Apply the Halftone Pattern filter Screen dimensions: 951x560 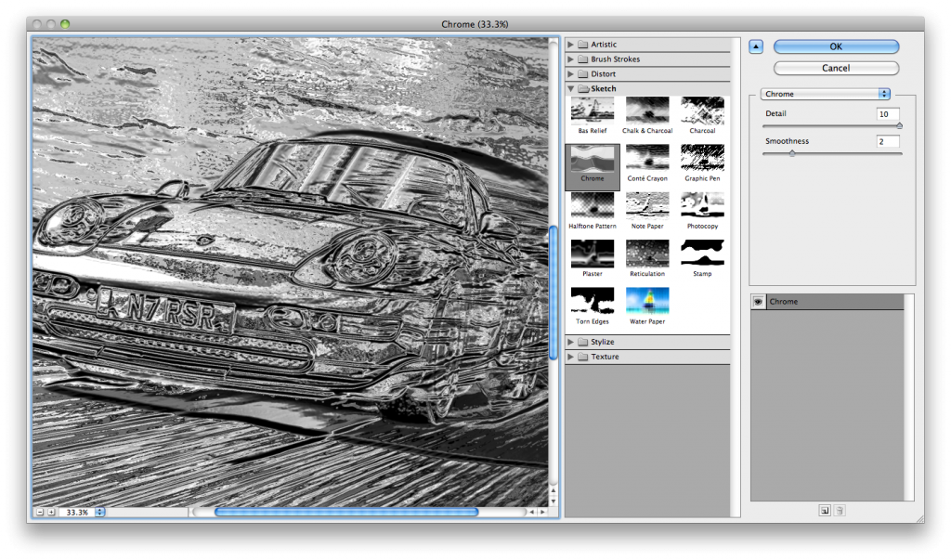pyautogui.click(x=592, y=206)
